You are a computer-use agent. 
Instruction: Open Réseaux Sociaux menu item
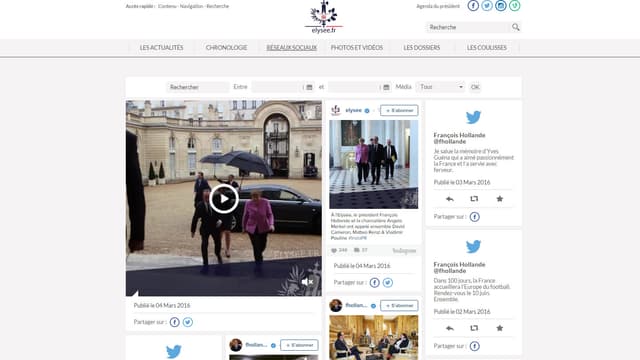pyautogui.click(x=292, y=48)
